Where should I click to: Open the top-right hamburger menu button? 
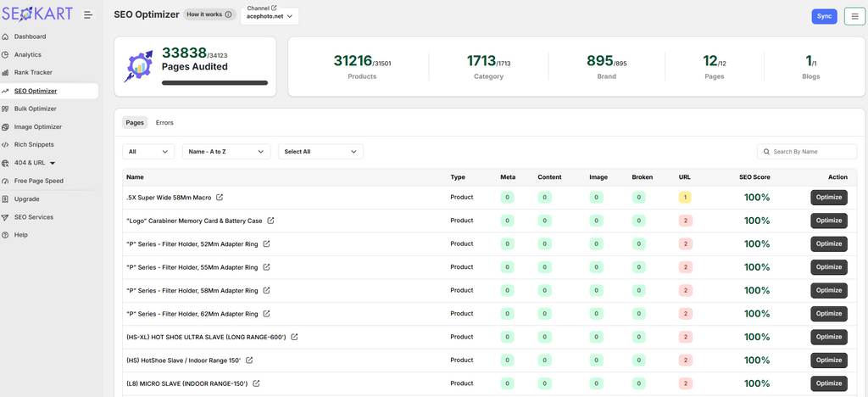click(x=854, y=17)
